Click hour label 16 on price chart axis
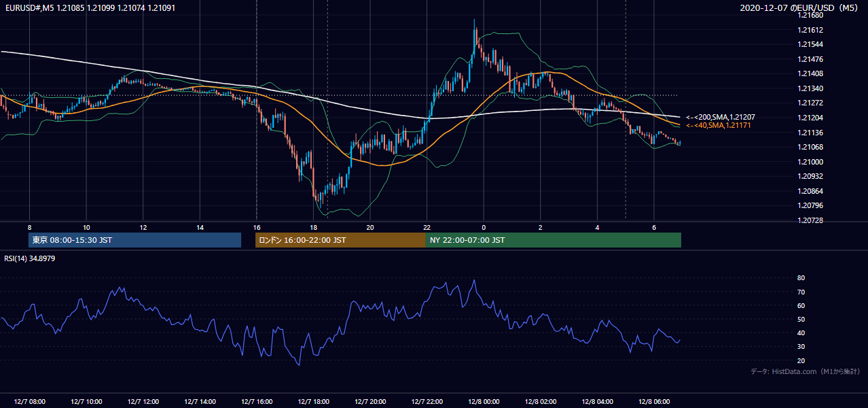 tap(257, 227)
